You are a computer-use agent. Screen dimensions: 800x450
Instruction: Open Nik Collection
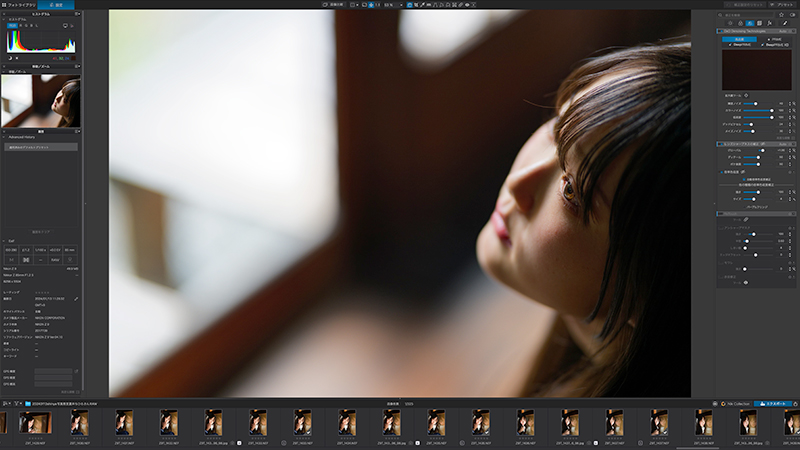(736, 404)
